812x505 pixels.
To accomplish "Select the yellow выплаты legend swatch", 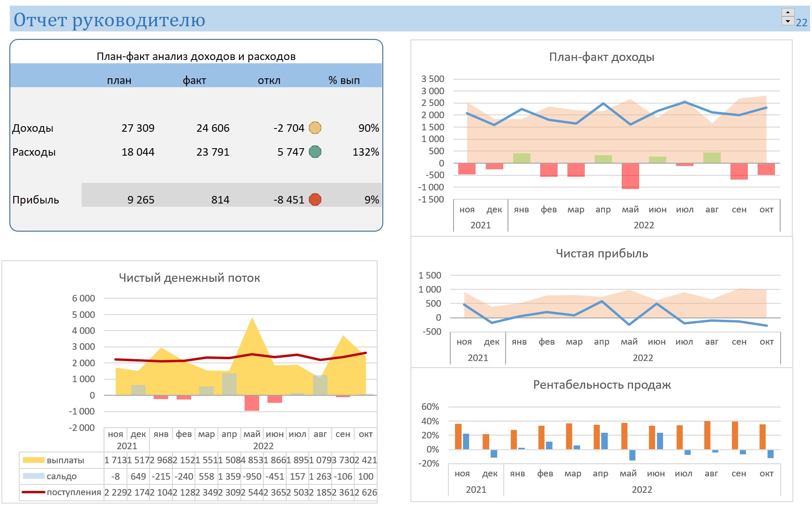I will pyautogui.click(x=33, y=460).
